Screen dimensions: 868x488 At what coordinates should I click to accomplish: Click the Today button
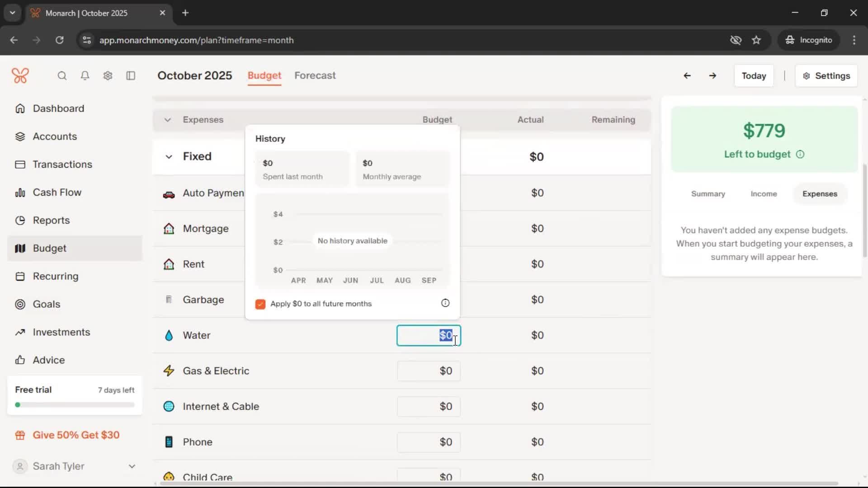tap(754, 76)
